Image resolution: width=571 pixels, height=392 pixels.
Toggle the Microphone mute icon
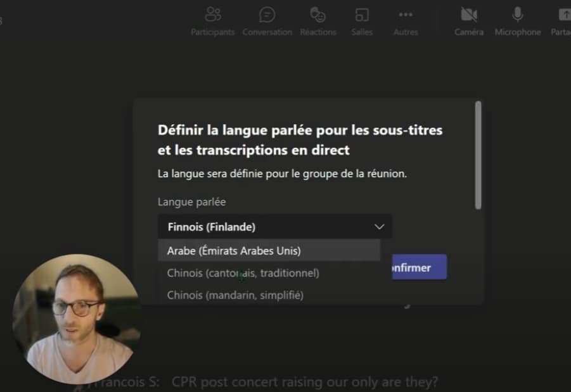click(517, 15)
